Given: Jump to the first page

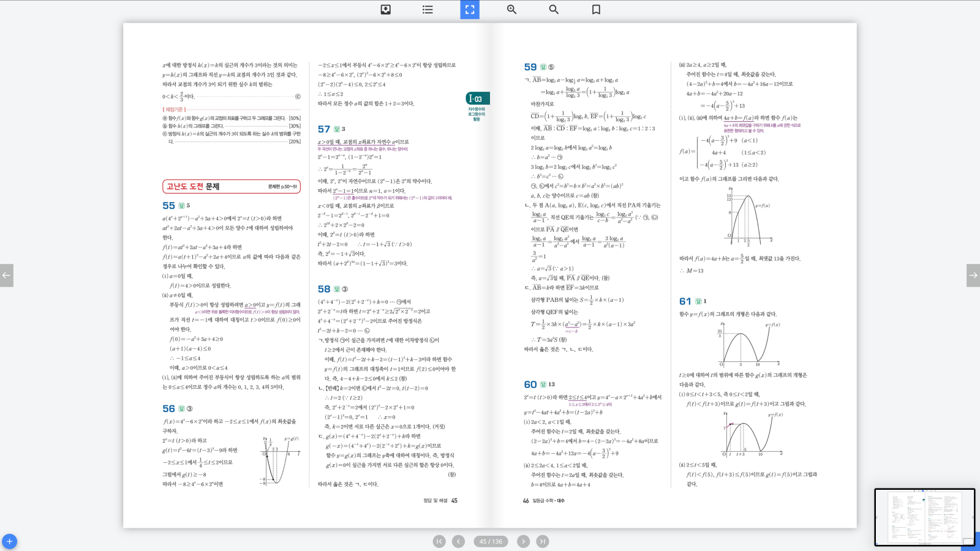Looking at the screenshot, I should click(439, 541).
